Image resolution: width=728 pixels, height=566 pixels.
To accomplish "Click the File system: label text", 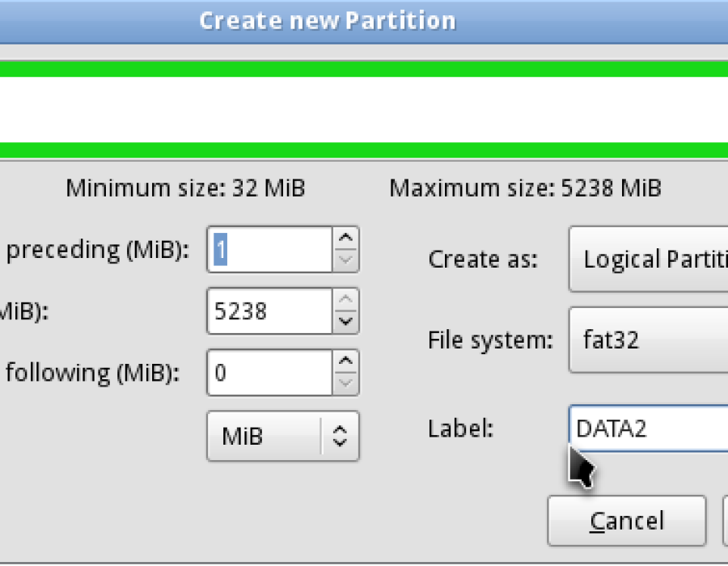I will pos(490,340).
